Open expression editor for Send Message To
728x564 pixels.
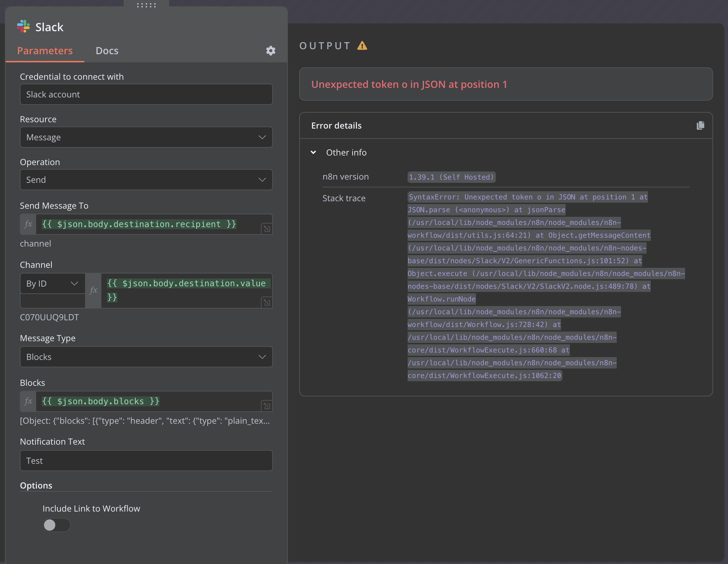tap(267, 229)
